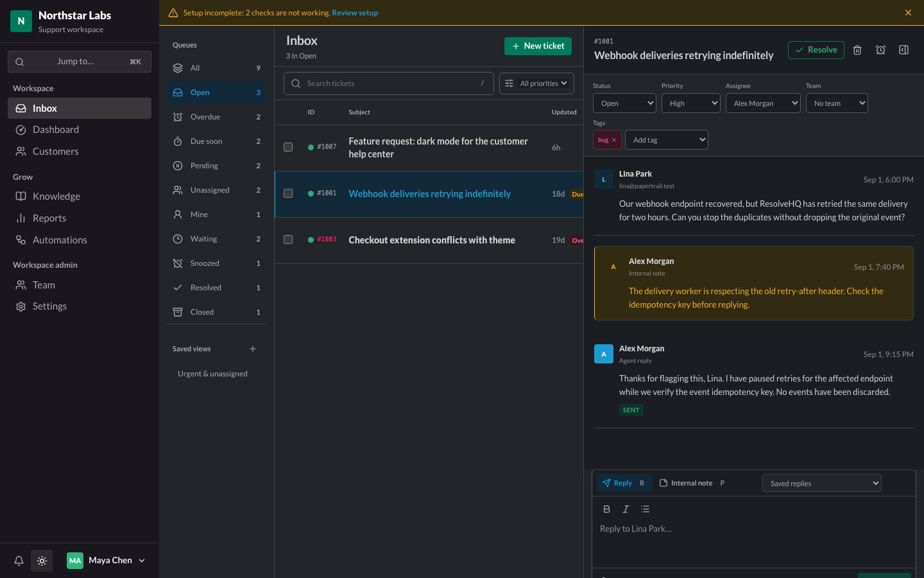Insert bulleted list in reply editor
Screen dimensions: 924x578
pyautogui.click(x=645, y=509)
